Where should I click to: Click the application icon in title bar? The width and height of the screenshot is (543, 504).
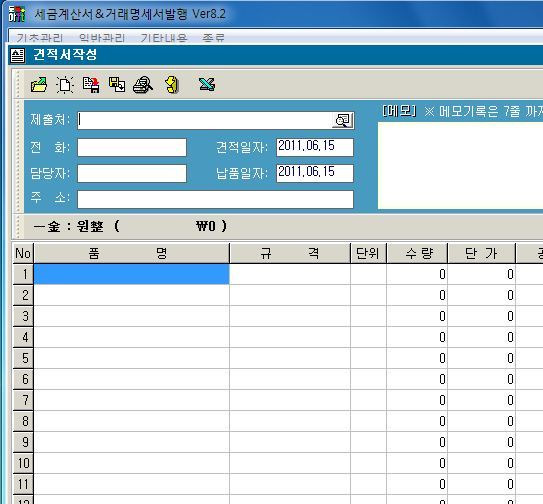(17, 14)
